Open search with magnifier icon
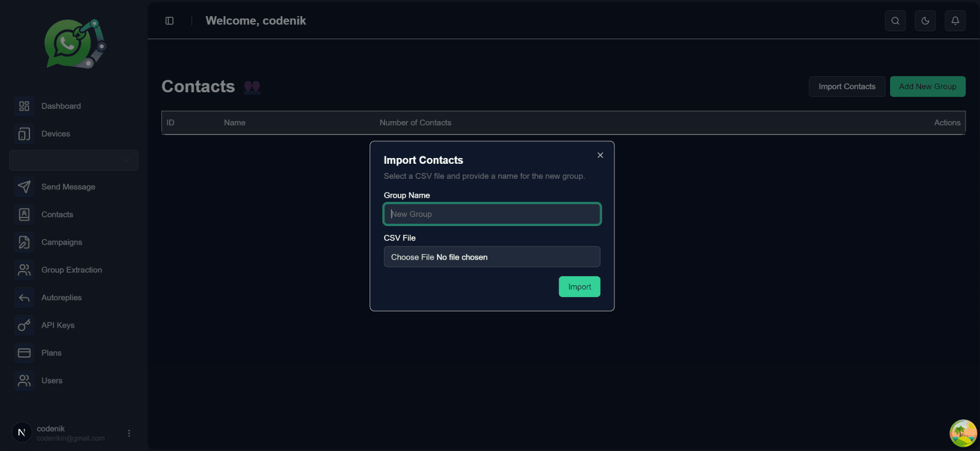 click(895, 21)
